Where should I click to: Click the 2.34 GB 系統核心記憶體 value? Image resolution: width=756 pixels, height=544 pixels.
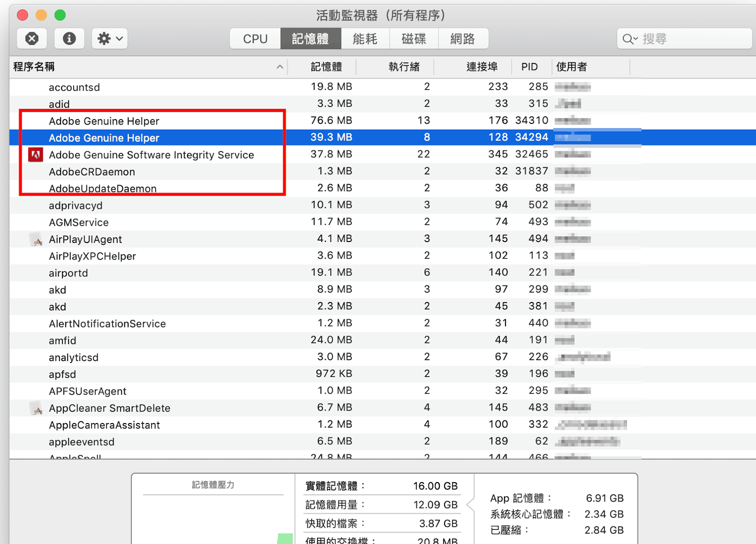coord(604,514)
